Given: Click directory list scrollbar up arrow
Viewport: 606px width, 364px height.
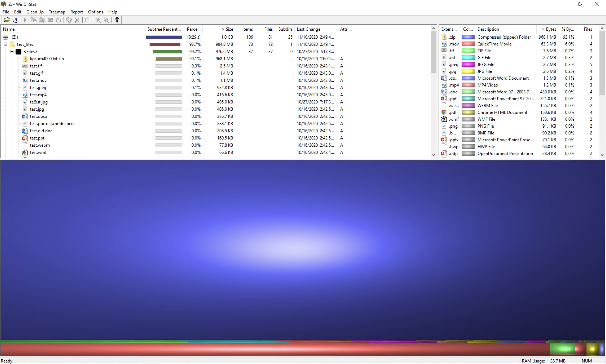Looking at the screenshot, I should (x=434, y=28).
